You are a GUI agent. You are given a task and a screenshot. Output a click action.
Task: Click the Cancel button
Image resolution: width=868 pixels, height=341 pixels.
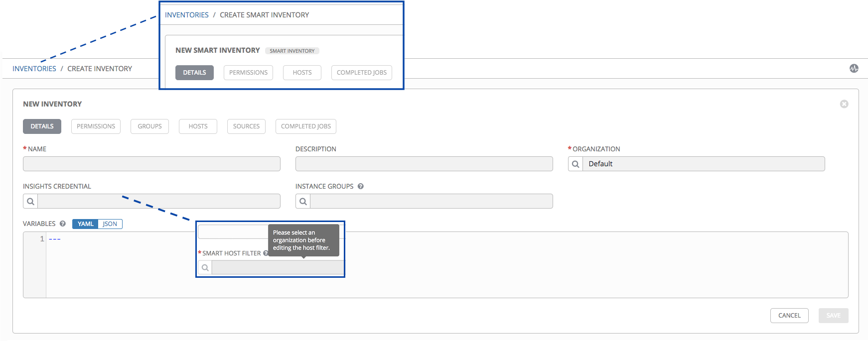pyautogui.click(x=789, y=316)
